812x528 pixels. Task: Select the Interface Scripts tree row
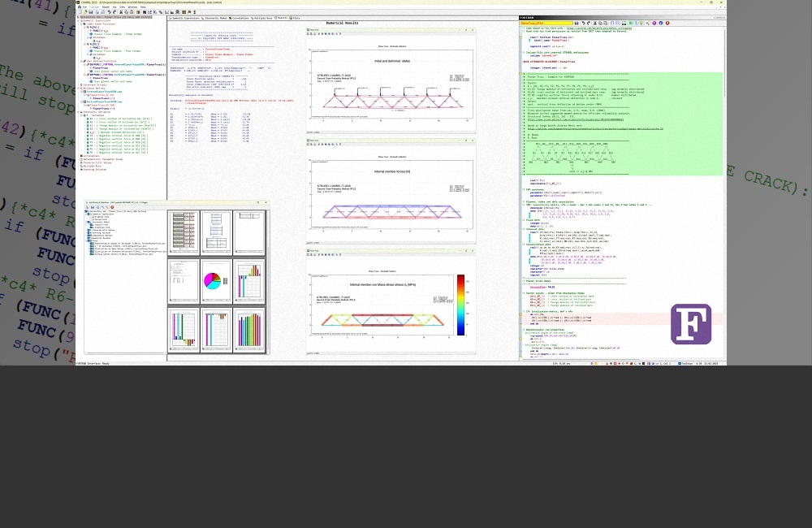95,85
